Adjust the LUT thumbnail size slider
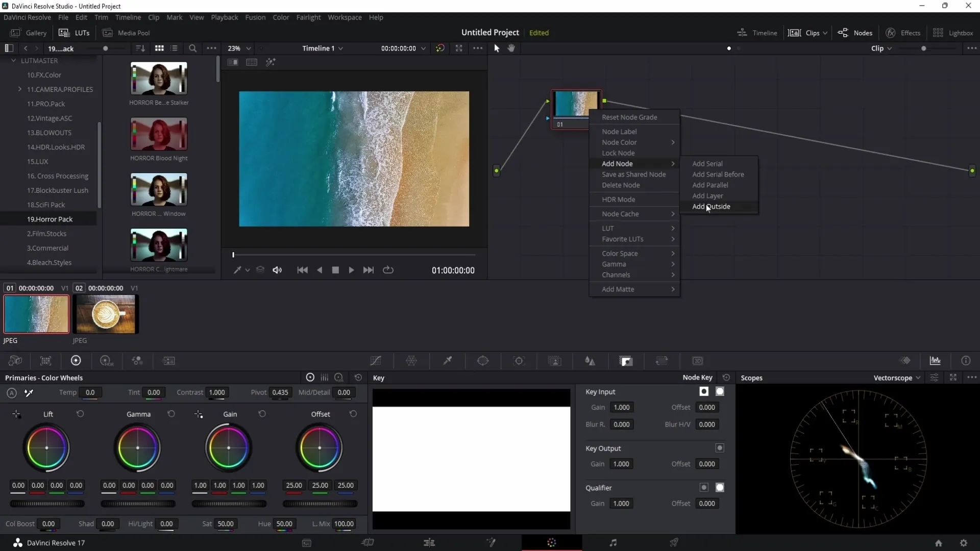This screenshot has height=551, width=980. click(x=106, y=48)
